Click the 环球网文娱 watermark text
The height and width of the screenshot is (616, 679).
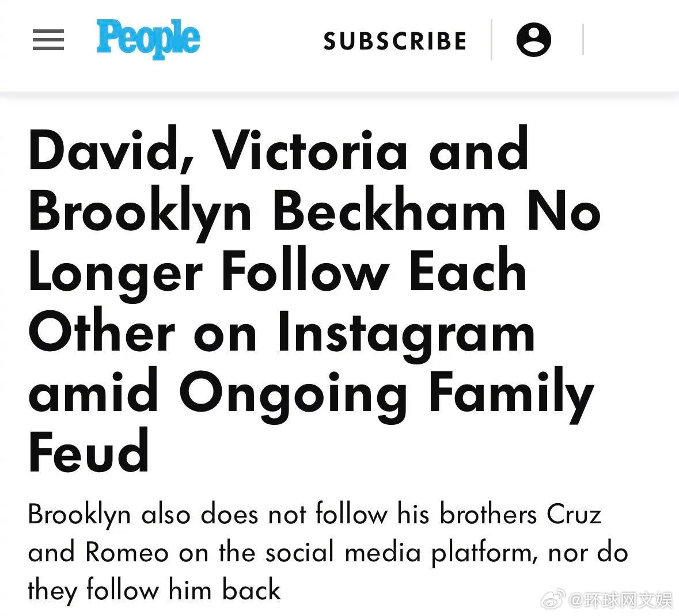pyautogui.click(x=621, y=600)
